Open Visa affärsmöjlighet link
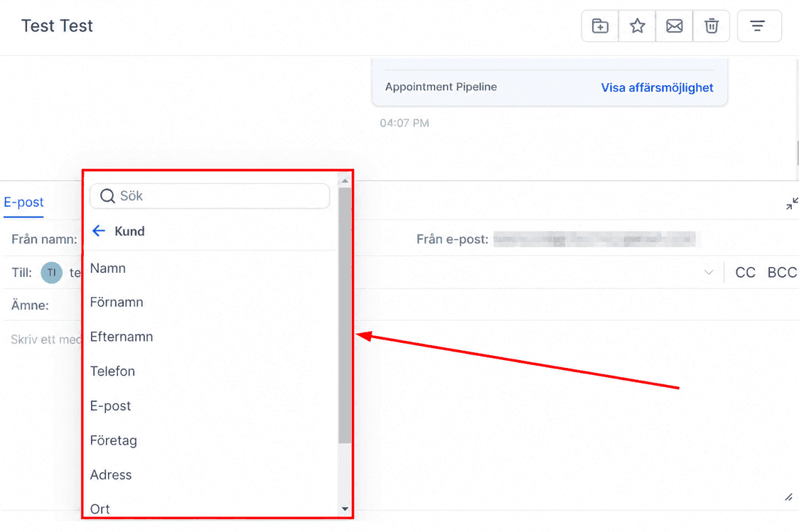The width and height of the screenshot is (799, 532). coord(657,87)
